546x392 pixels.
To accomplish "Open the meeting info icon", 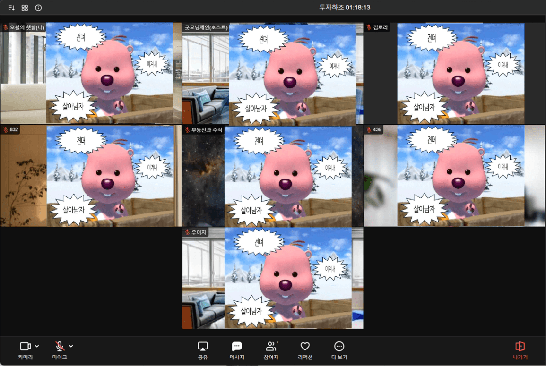I will pos(39,8).
